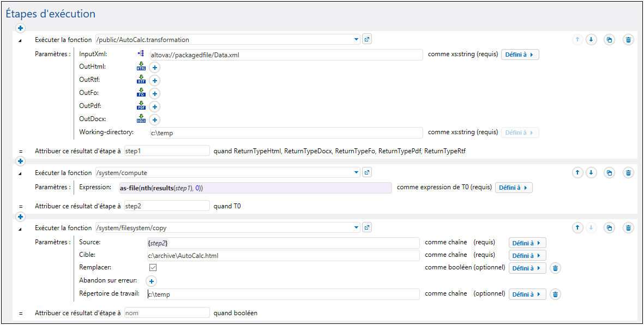This screenshot has width=644, height=325.
Task: Collapse the /system/filesystem/copy step
Action: point(21,228)
